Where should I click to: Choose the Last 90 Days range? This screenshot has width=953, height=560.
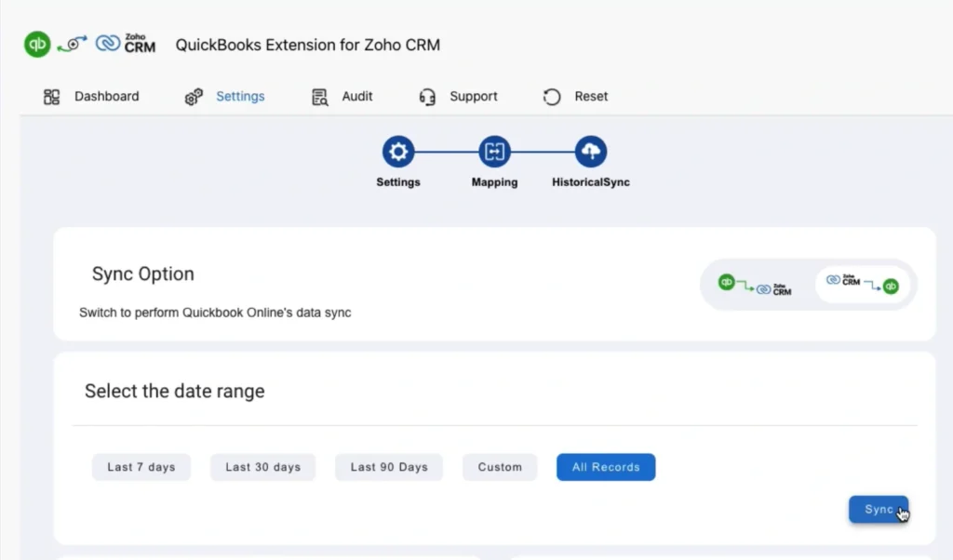point(388,467)
